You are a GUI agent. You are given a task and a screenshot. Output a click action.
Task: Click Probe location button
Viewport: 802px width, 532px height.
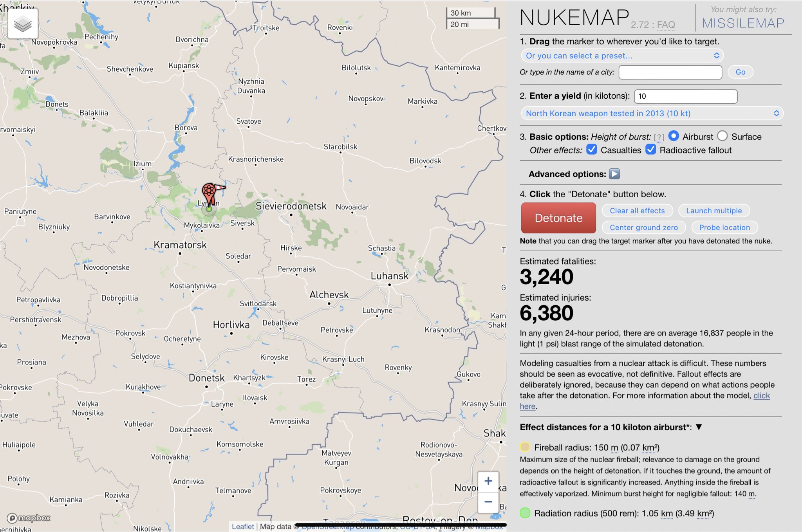(x=724, y=227)
